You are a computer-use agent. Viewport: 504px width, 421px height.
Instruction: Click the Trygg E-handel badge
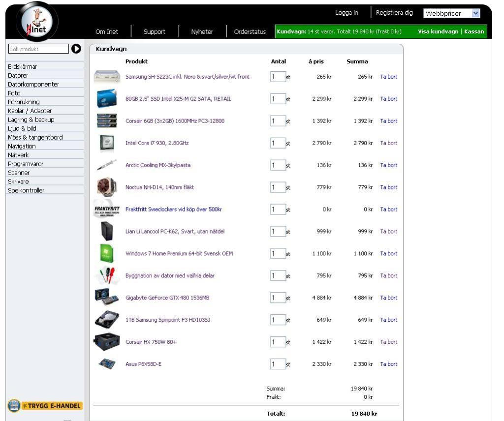(44, 406)
